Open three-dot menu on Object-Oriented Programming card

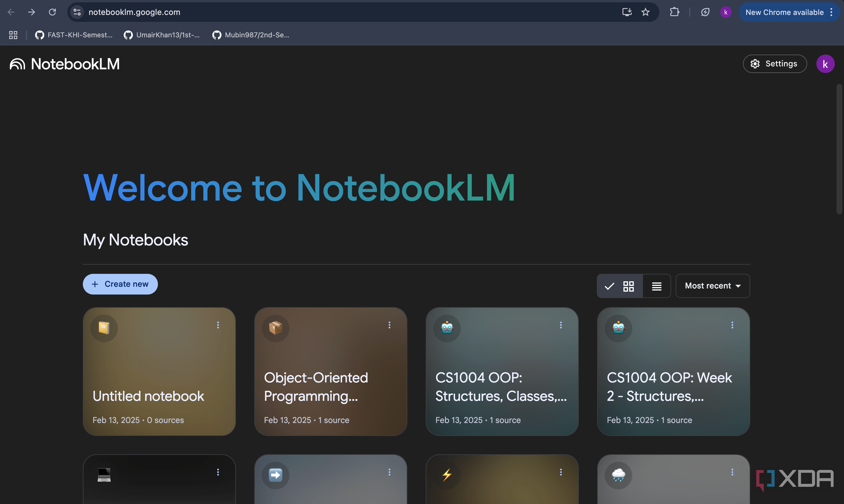(389, 325)
